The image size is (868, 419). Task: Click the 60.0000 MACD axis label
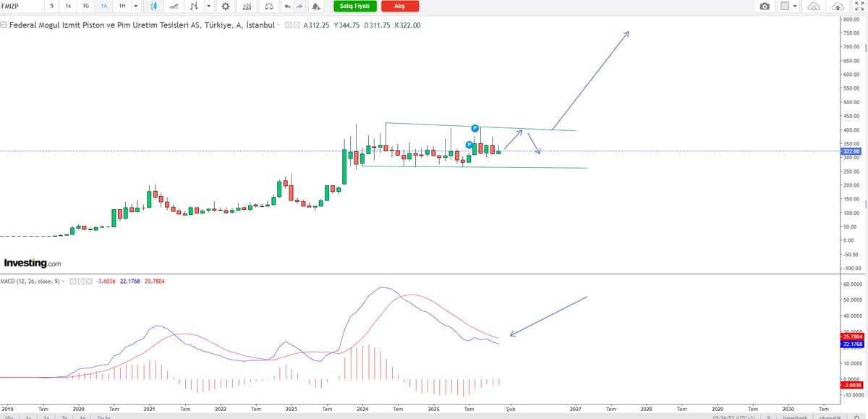coord(854,284)
